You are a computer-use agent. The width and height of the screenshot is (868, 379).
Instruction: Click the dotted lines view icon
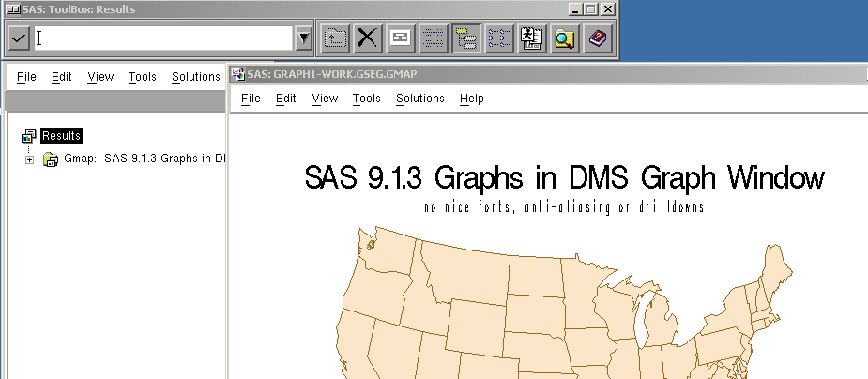pyautogui.click(x=433, y=38)
